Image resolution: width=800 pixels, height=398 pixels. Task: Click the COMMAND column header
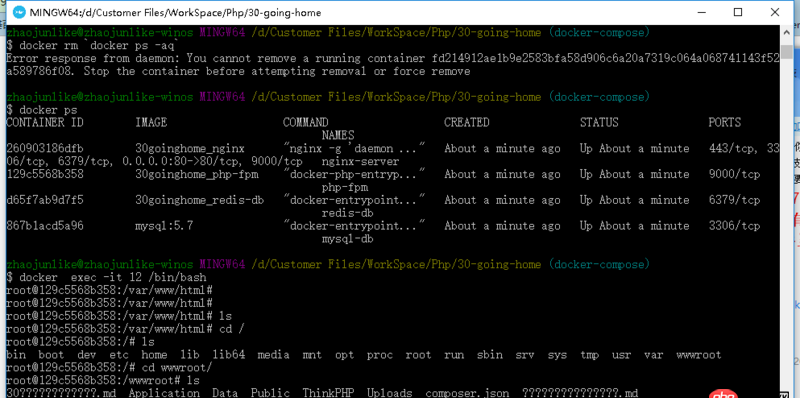click(306, 122)
